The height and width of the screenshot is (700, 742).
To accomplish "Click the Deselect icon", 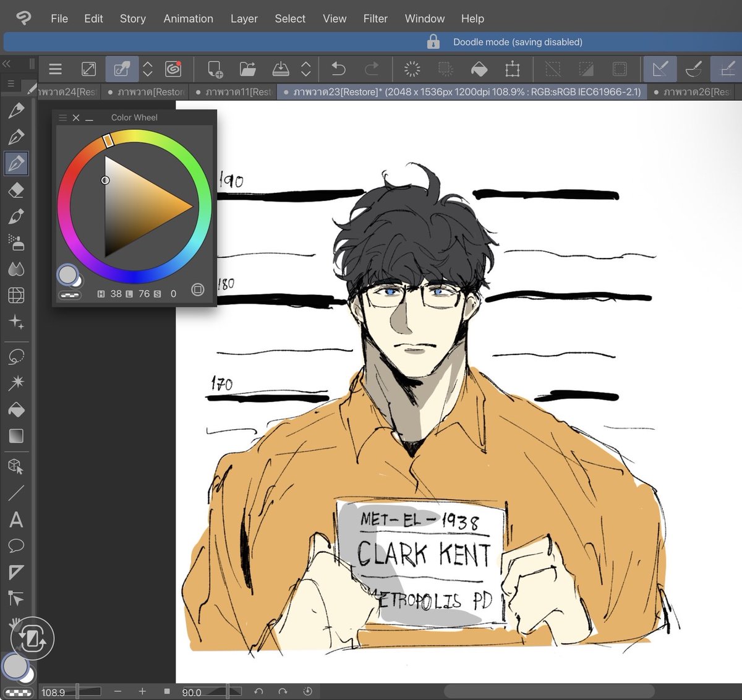I will pyautogui.click(x=553, y=69).
